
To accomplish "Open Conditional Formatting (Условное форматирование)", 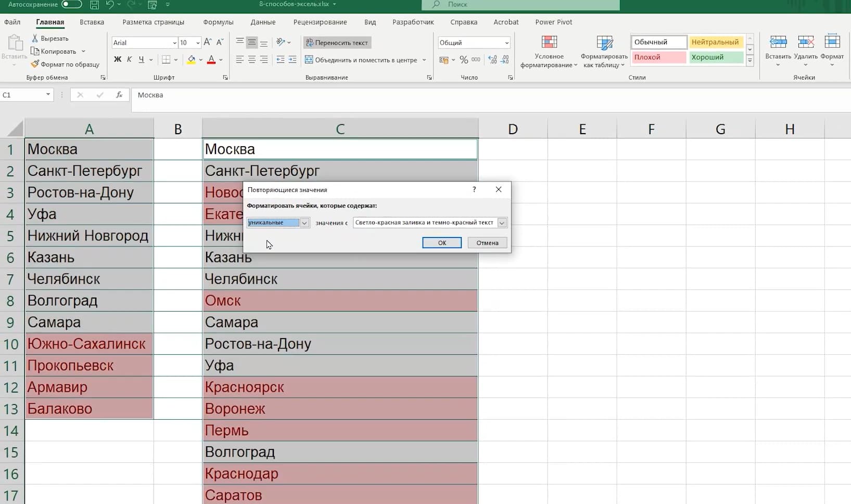I will click(549, 53).
